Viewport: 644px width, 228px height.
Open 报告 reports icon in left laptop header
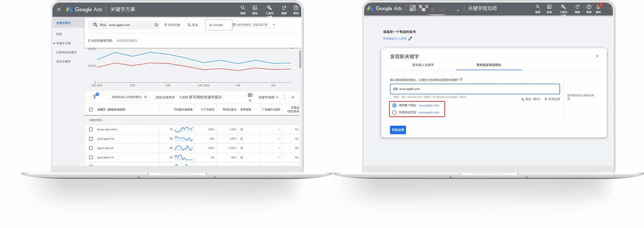click(255, 8)
